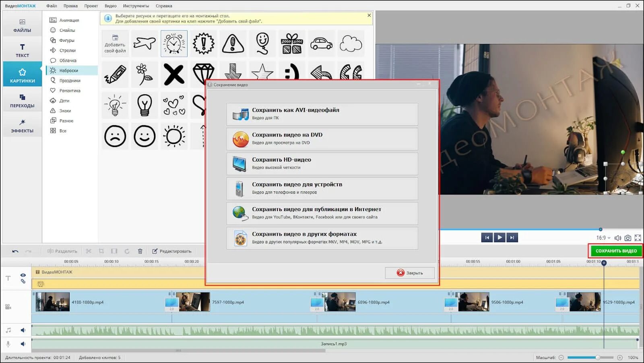This screenshot has width=644, height=363.
Task: Pick the sun sketch picture
Action: click(174, 136)
